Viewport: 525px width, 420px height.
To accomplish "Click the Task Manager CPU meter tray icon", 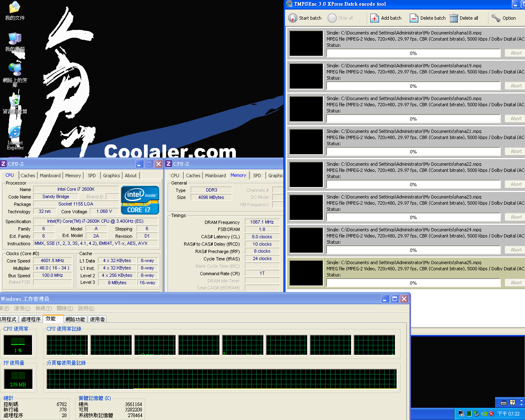I will [x=469, y=414].
